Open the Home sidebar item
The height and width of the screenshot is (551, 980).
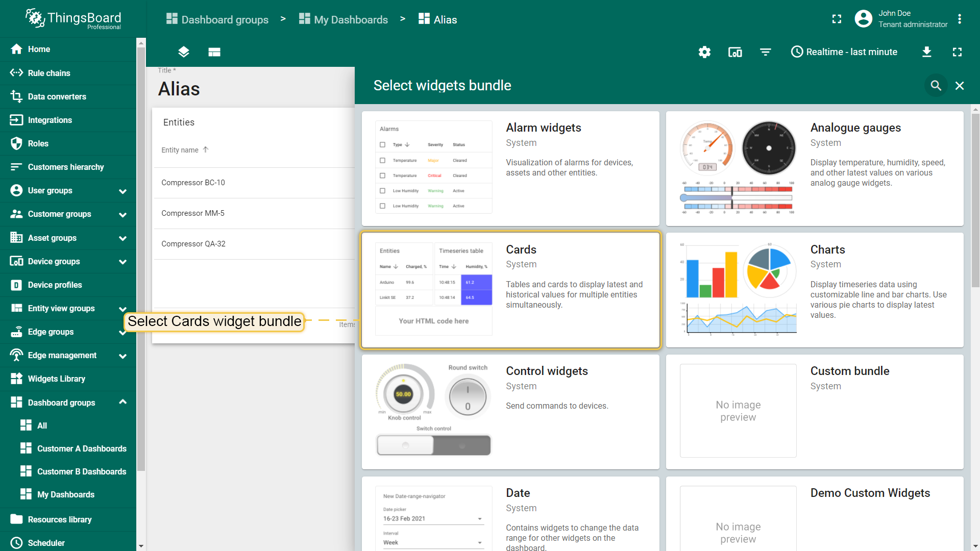pos(68,49)
